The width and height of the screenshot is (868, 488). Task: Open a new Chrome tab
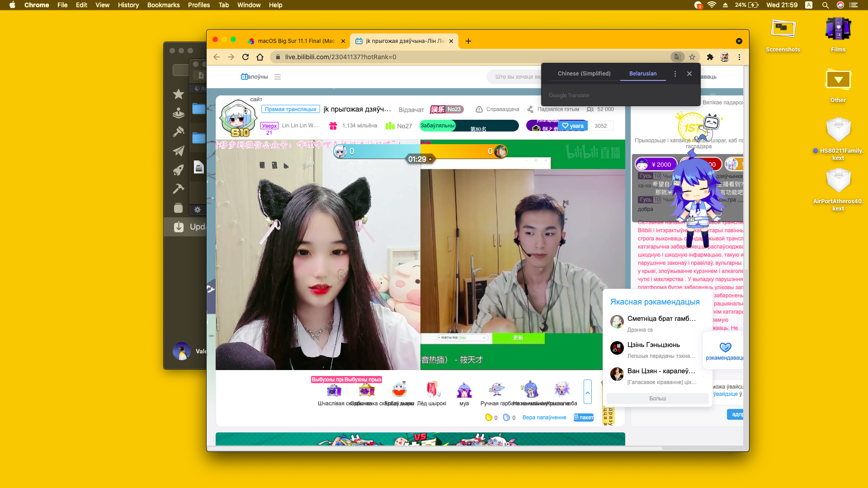coord(468,41)
